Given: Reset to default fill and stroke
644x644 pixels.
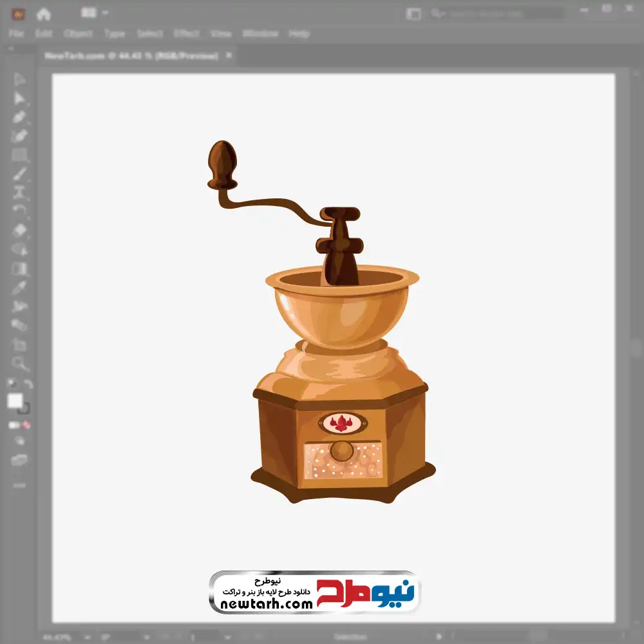Looking at the screenshot, I should point(11,384).
